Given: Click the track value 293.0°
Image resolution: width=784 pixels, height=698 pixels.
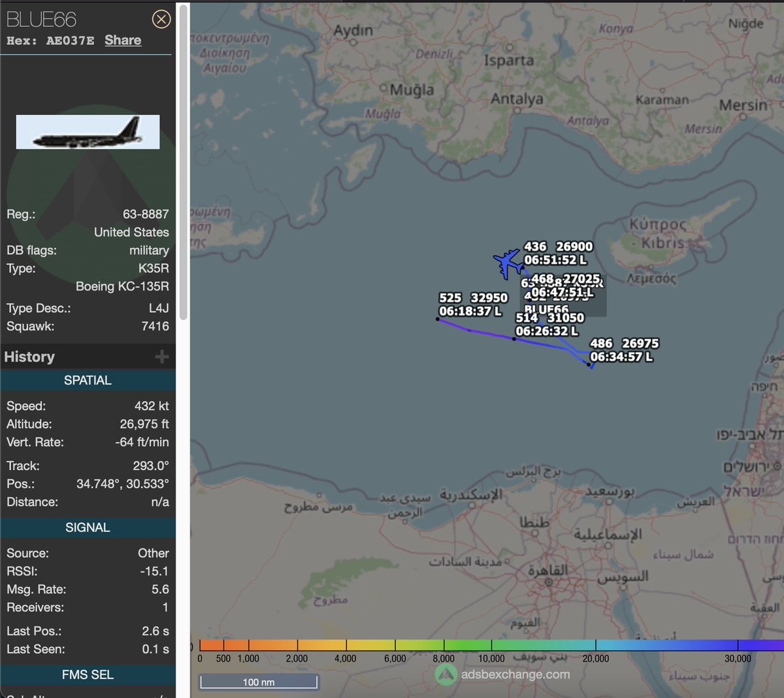Looking at the screenshot, I should click(151, 466).
